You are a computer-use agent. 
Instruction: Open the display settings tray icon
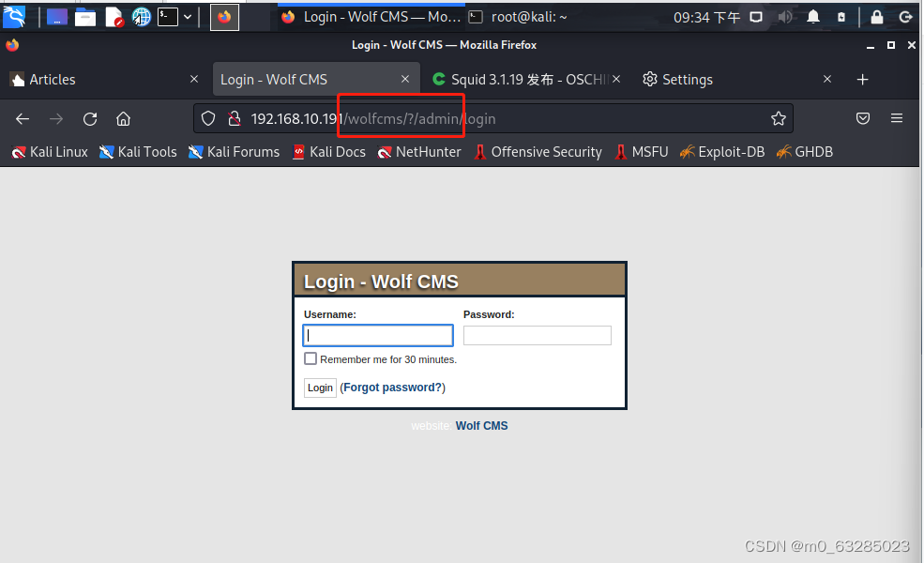tap(756, 17)
